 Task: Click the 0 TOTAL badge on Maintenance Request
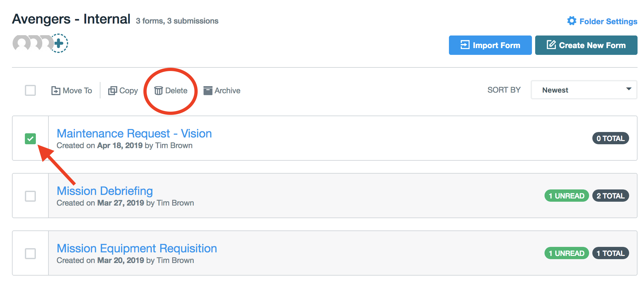coord(610,138)
